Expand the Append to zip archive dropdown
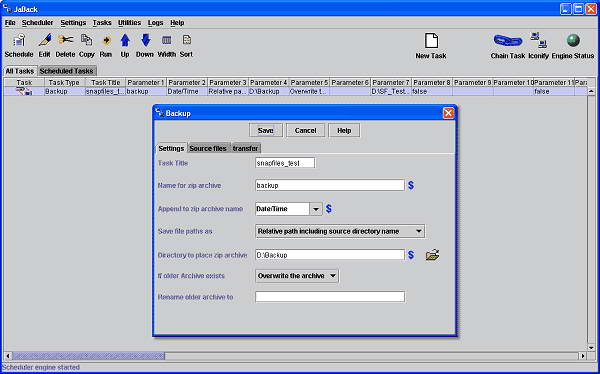 click(316, 209)
